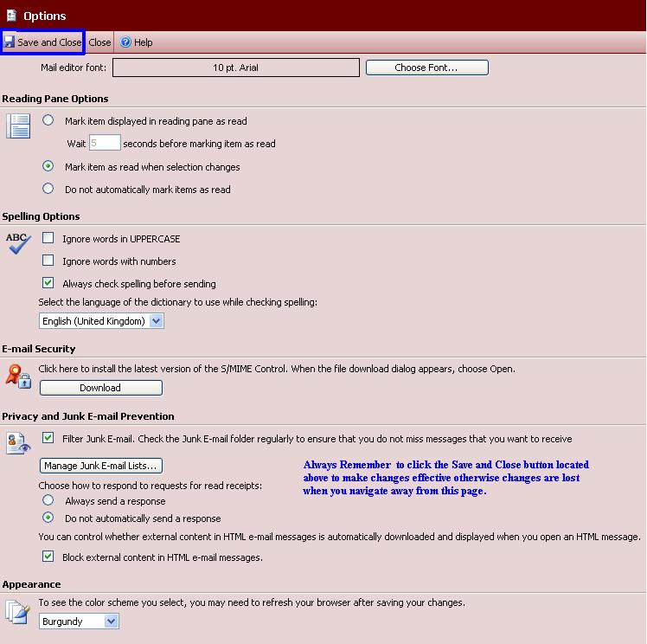Click the ABC spelling check icon
The width and height of the screenshot is (647, 644).
tap(18, 242)
